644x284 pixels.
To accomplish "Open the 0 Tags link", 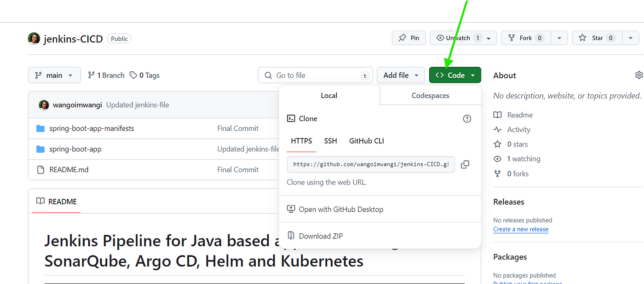I will coord(144,75).
